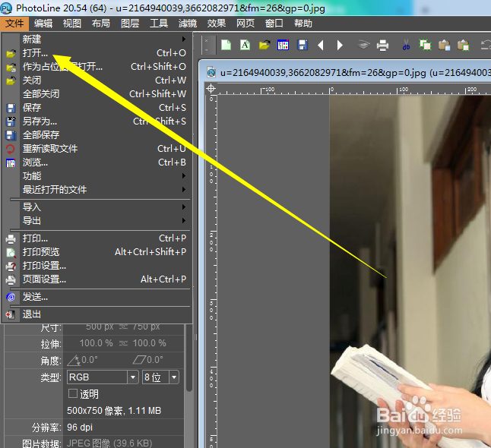Viewport: 491px width, 448px height.
Task: Click the PhotoLine app logo in title bar
Action: [x=6, y=8]
